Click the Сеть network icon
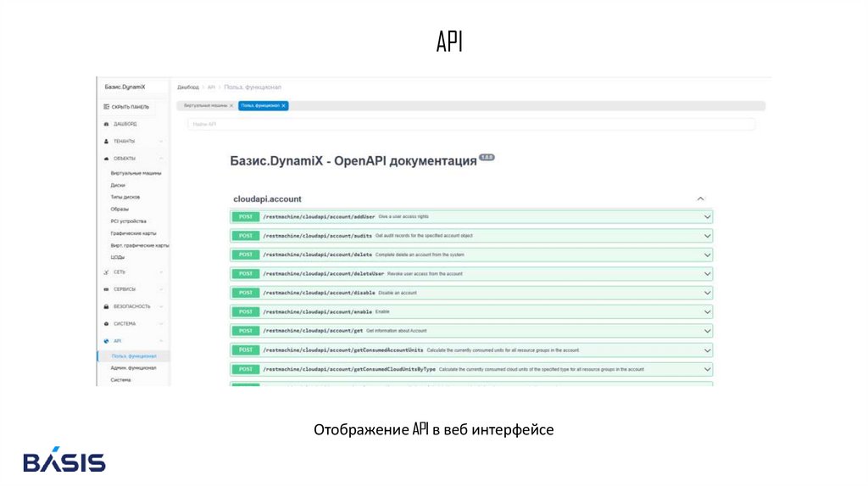Screen dimensions: 868x487 [x=106, y=272]
